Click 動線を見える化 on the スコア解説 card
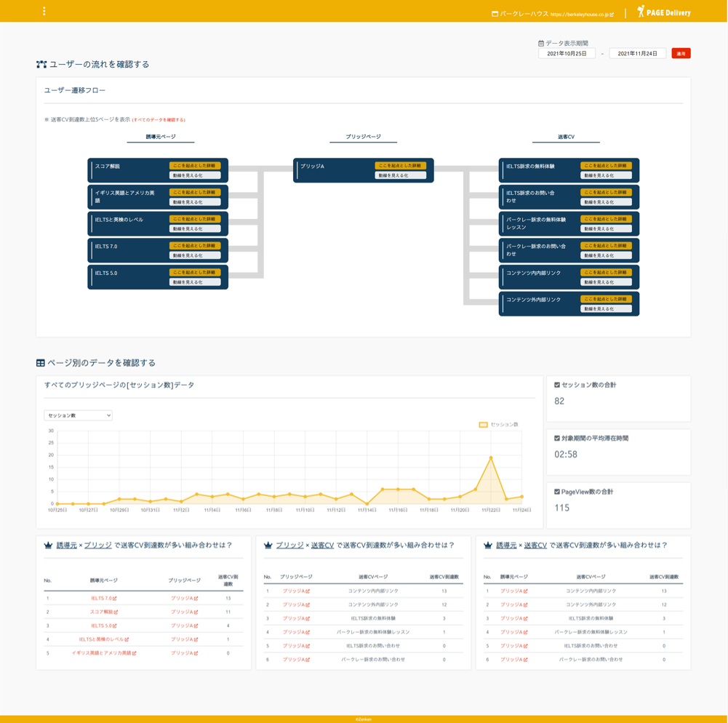 coord(194,175)
